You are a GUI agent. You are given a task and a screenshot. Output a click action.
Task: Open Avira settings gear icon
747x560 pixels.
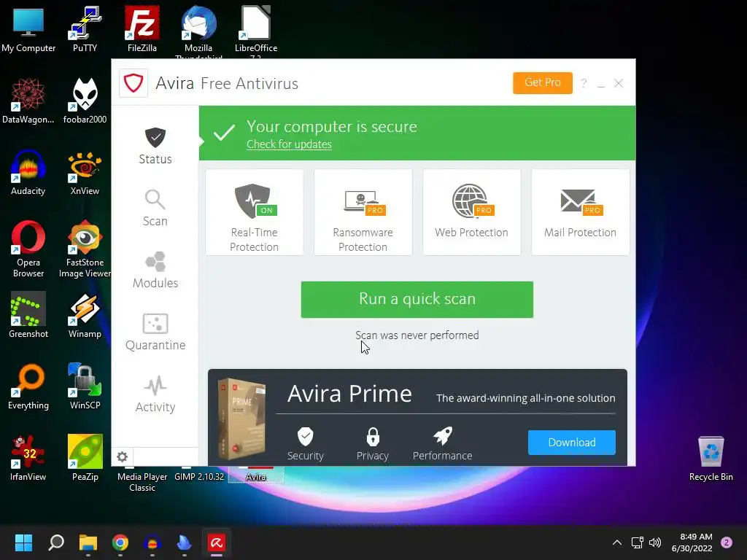tap(122, 456)
